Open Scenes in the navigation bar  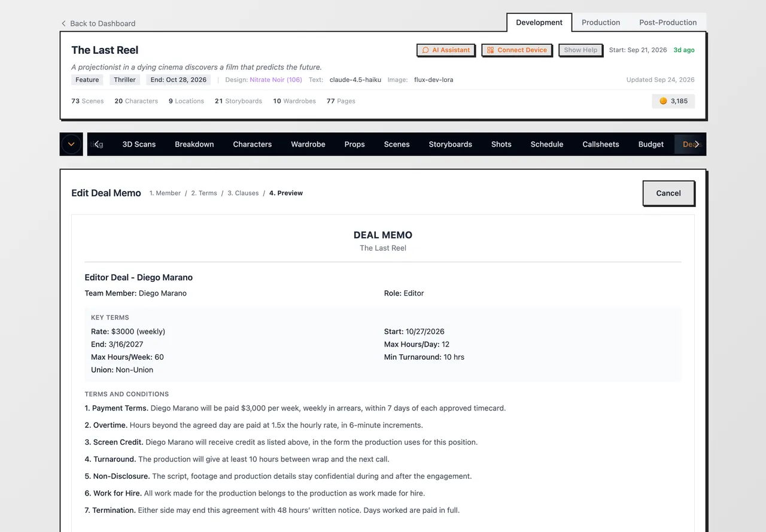pyautogui.click(x=397, y=144)
